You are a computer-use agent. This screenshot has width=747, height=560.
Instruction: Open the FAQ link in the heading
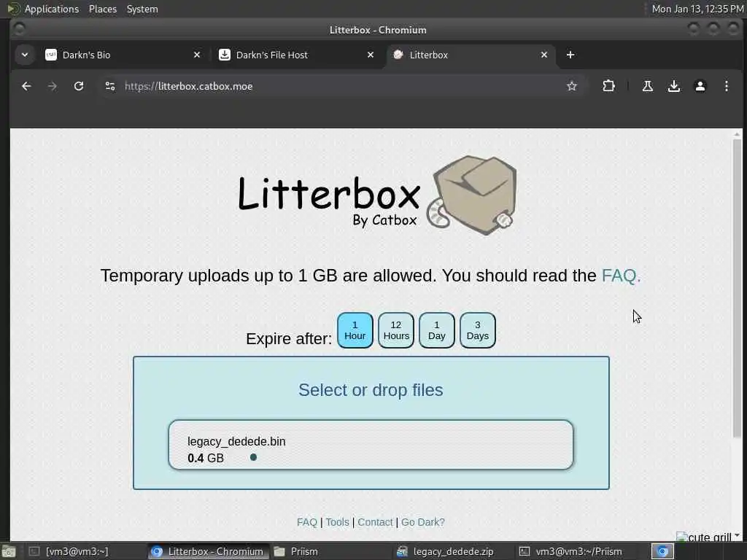click(x=621, y=276)
